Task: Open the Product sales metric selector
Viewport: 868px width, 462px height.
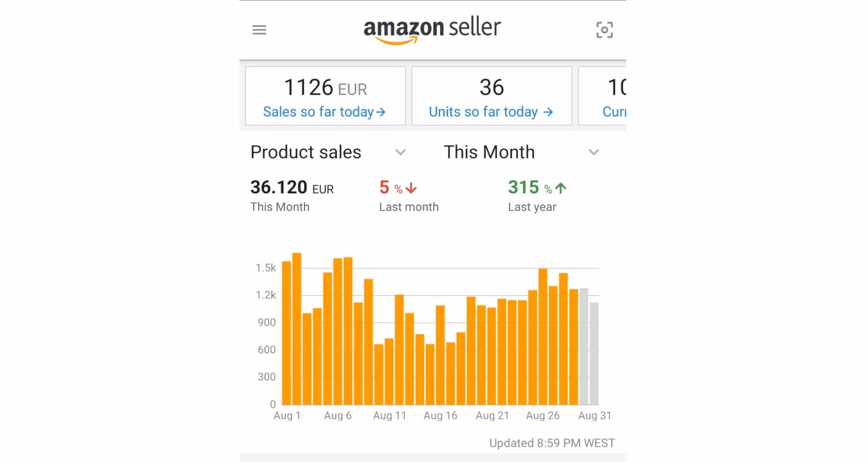Action: coord(328,152)
